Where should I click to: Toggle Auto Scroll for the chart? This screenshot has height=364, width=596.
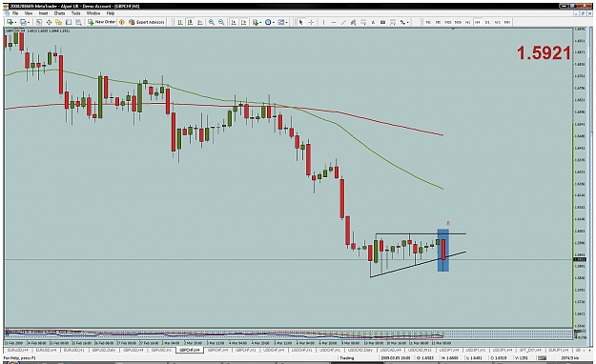tap(234, 22)
